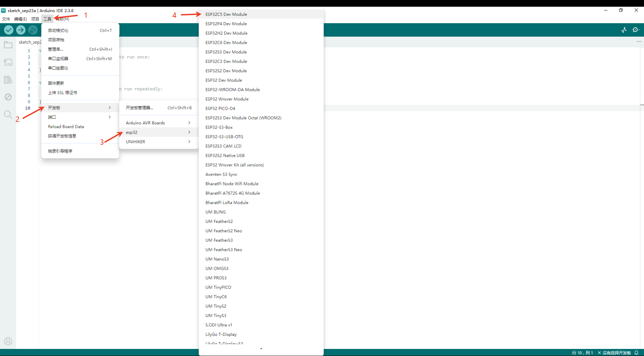The height and width of the screenshot is (356, 644).
Task: Select UM TinyPICO board
Action: pos(261,287)
